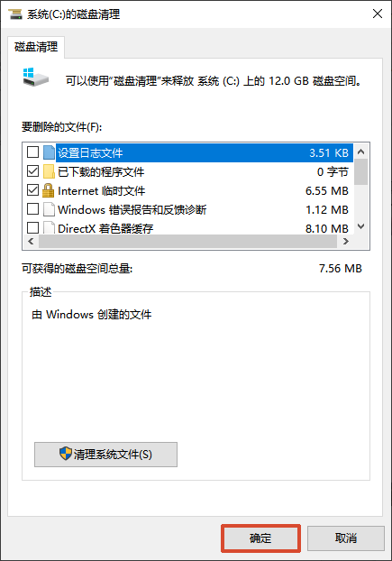Viewport: 392px width, 561px height.
Task: Click the file list scroll down arrow
Action: coord(361,226)
